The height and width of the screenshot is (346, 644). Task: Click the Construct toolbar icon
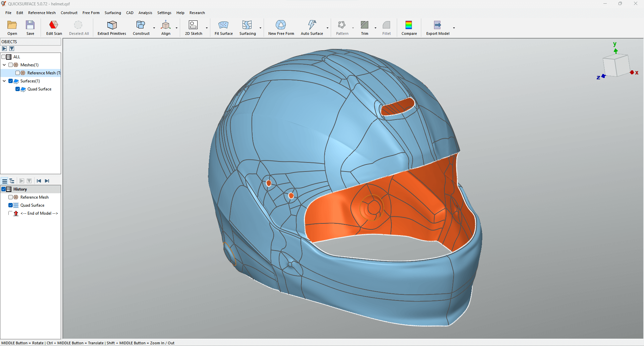[x=141, y=25]
